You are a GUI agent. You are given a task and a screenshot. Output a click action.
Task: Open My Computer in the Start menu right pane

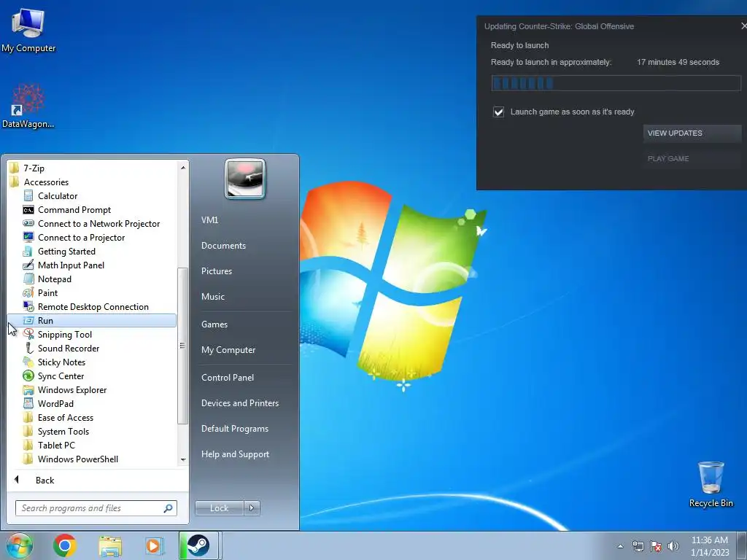pos(228,350)
